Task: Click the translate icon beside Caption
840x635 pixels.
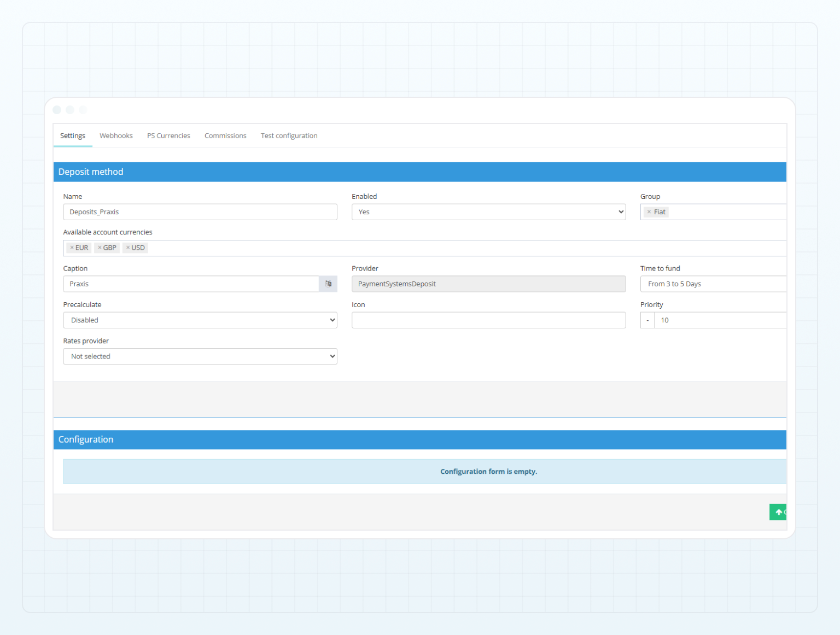Action: [328, 284]
